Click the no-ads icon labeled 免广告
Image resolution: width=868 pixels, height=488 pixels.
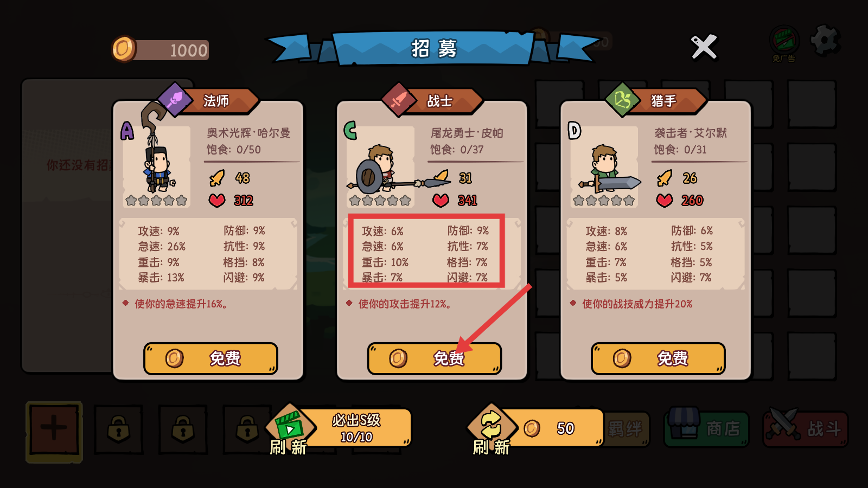pyautogui.click(x=784, y=43)
